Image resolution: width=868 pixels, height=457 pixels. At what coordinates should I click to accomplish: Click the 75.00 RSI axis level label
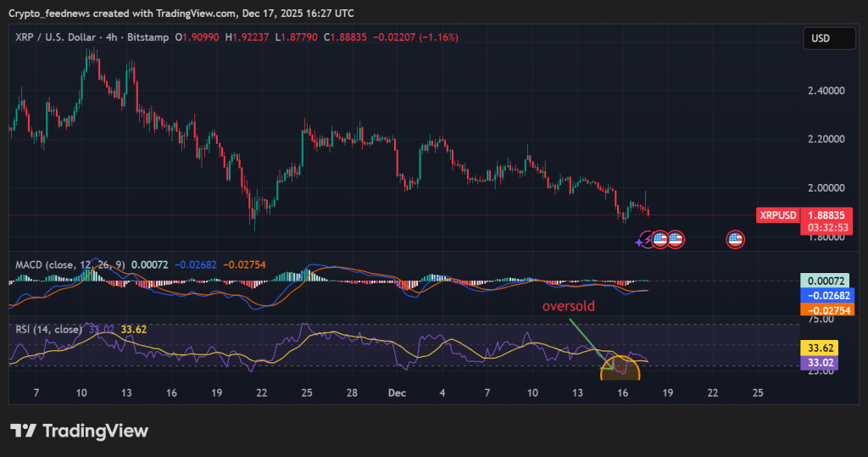821,320
